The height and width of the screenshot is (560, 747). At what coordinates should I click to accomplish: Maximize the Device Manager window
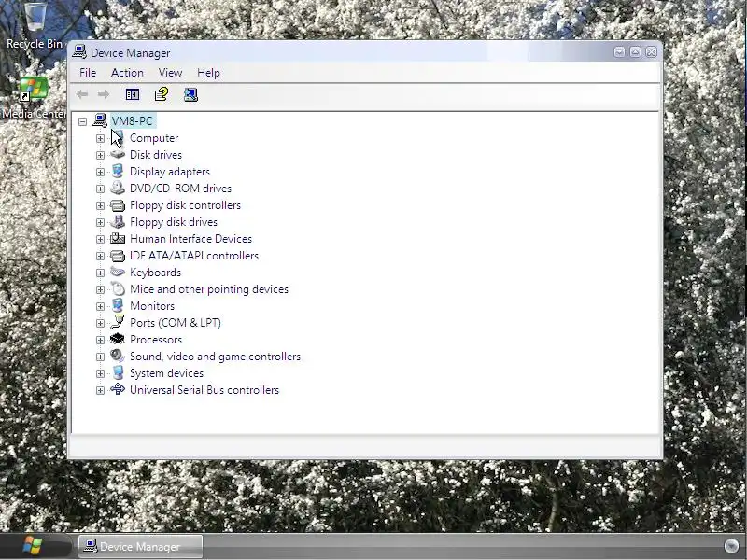coord(635,52)
